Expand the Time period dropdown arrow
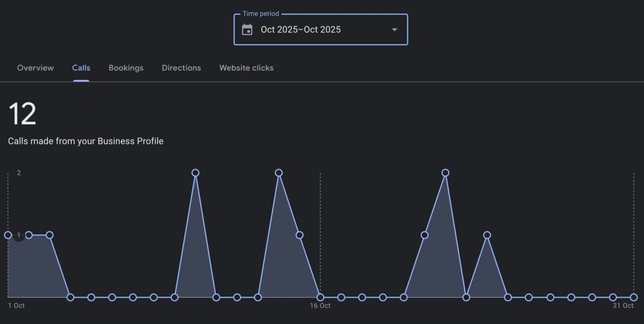This screenshot has height=324, width=644. coord(394,30)
